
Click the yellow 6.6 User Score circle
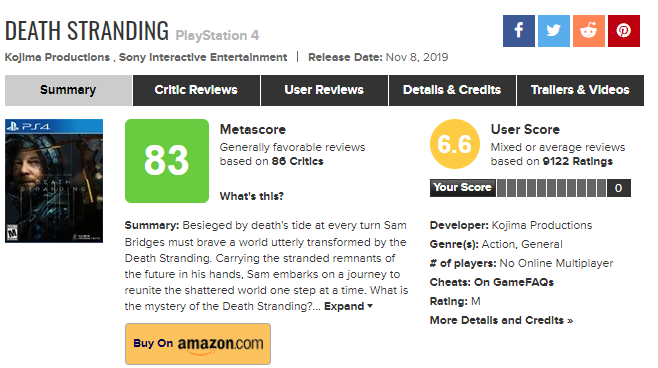(x=455, y=144)
